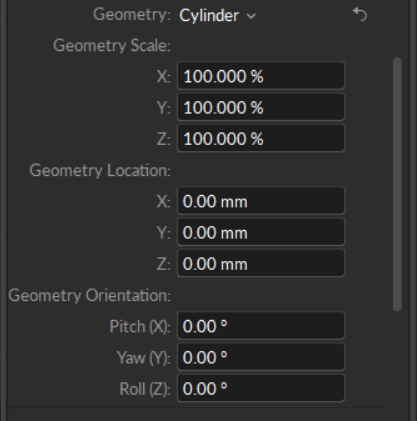Click the Roll (Z) label
This screenshot has height=421, width=417.
(x=145, y=389)
